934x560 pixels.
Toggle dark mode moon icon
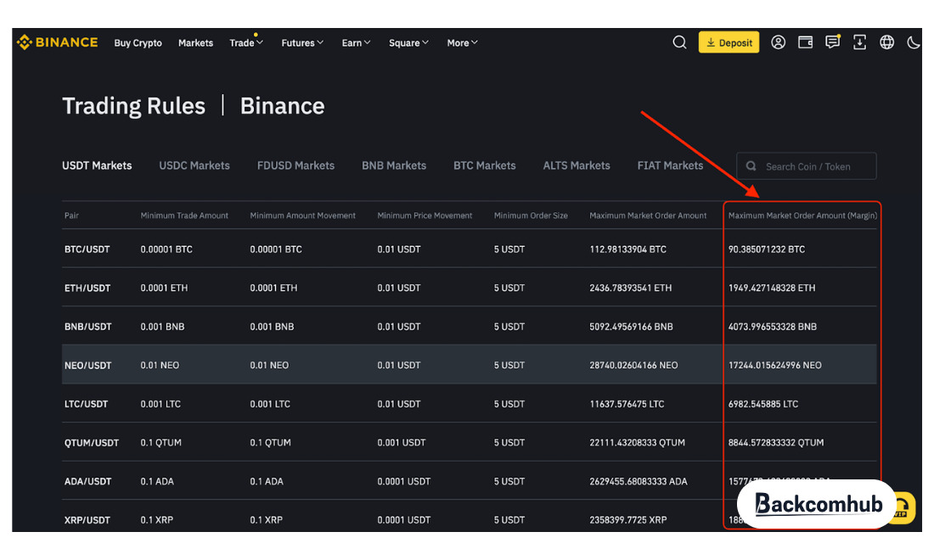click(x=913, y=42)
